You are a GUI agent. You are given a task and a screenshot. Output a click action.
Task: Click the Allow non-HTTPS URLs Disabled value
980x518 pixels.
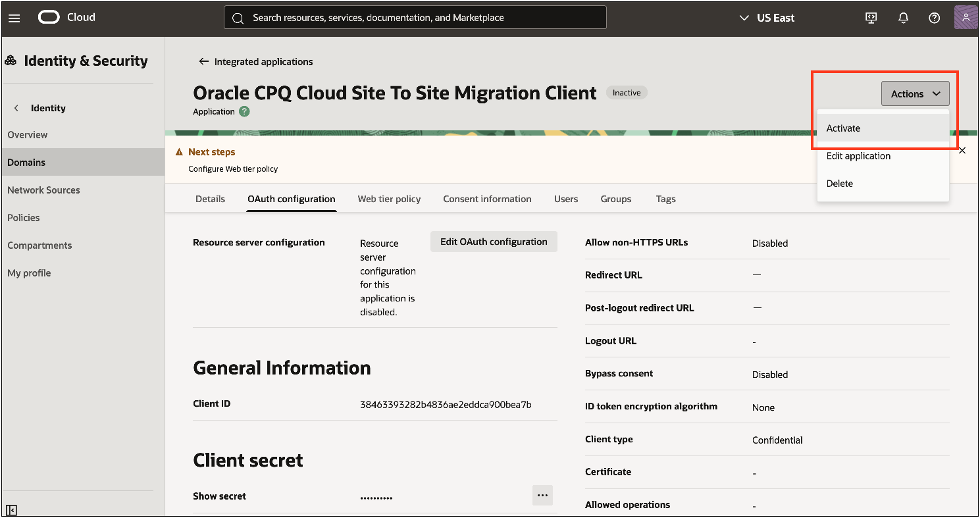pos(770,244)
